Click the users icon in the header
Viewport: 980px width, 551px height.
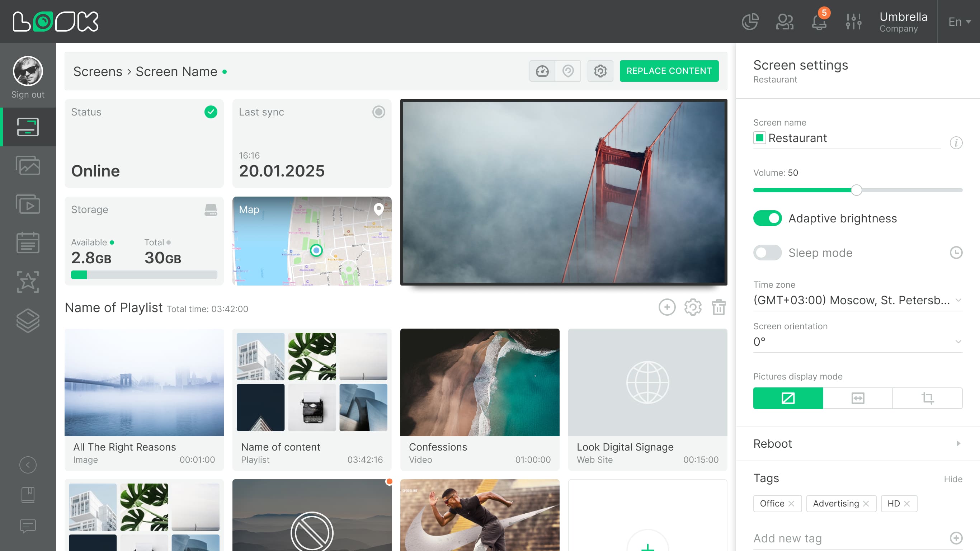[785, 22]
